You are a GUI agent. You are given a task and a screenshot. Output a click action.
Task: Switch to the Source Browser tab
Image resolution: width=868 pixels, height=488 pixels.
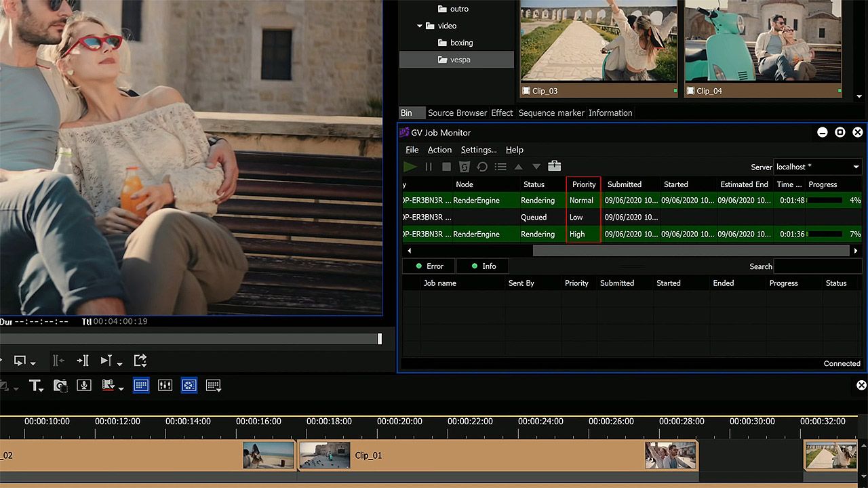pos(457,113)
